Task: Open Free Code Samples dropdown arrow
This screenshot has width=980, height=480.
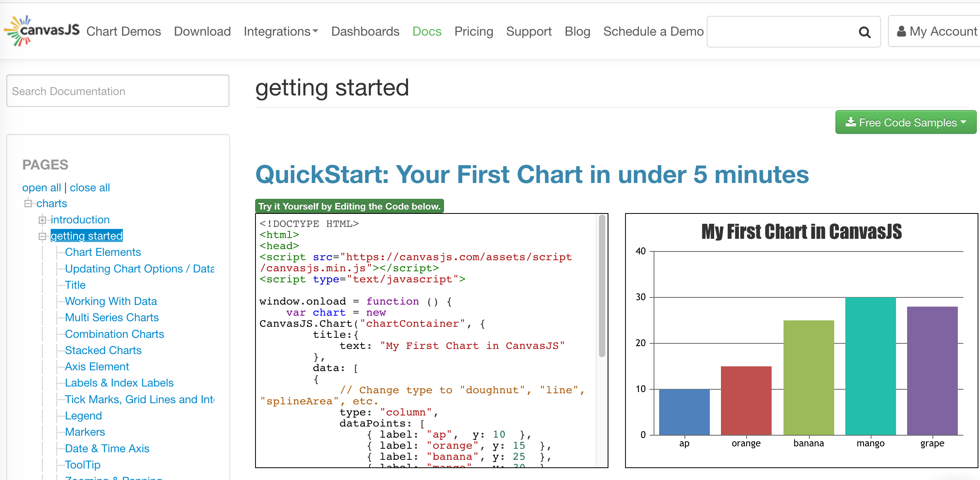Action: tap(964, 122)
